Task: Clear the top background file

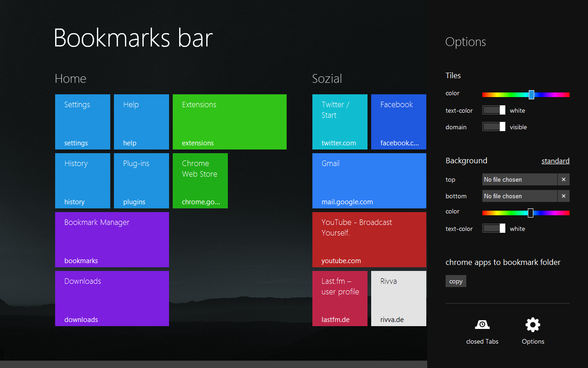Action: pyautogui.click(x=564, y=179)
